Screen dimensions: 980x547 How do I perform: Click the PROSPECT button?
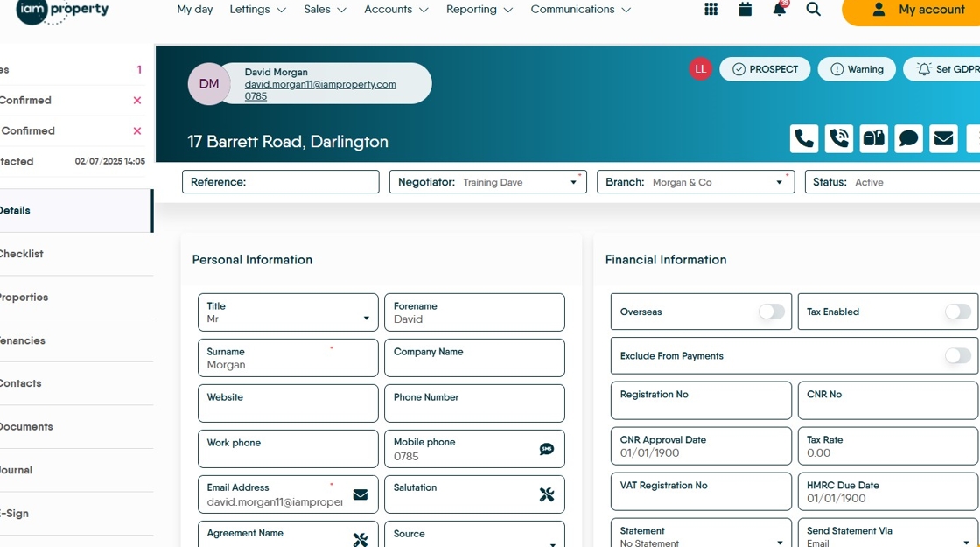[x=765, y=69]
